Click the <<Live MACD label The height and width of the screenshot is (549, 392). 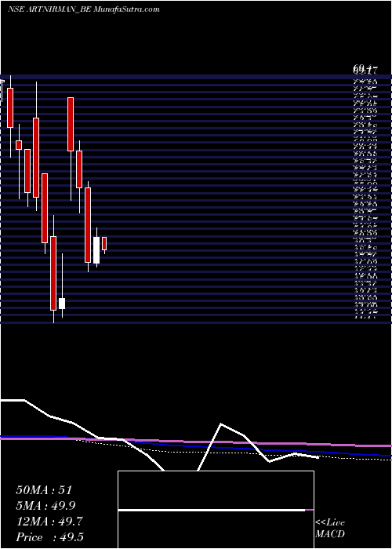pos(330,528)
